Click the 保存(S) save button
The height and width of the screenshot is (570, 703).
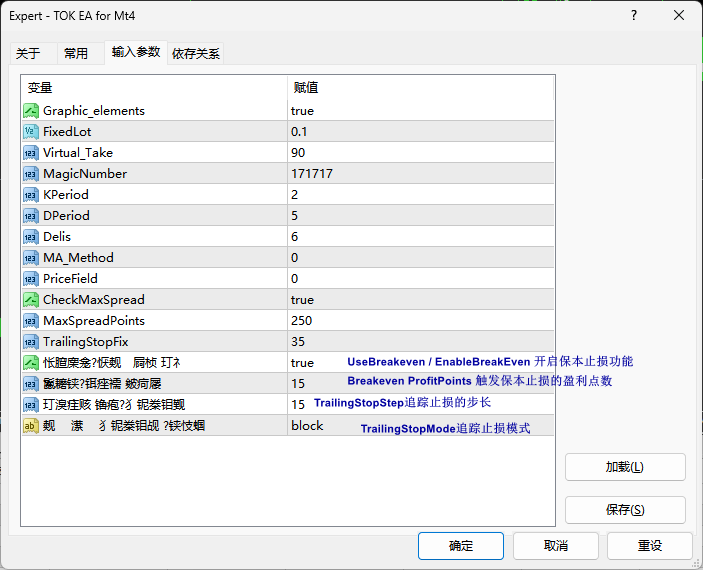[x=625, y=509]
